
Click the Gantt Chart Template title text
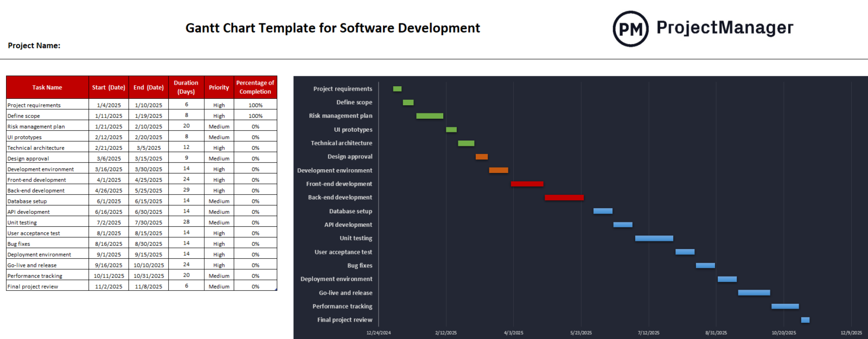coord(333,28)
